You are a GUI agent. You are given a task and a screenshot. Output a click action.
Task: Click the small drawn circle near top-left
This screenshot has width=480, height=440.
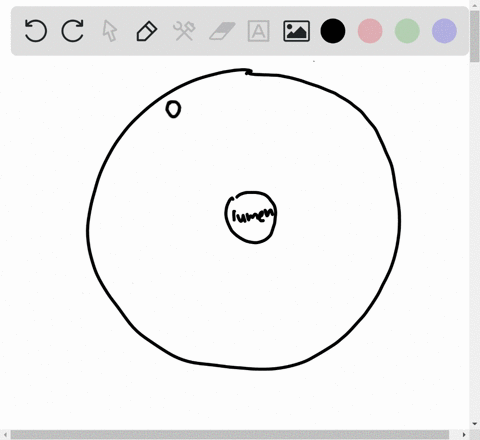(173, 109)
